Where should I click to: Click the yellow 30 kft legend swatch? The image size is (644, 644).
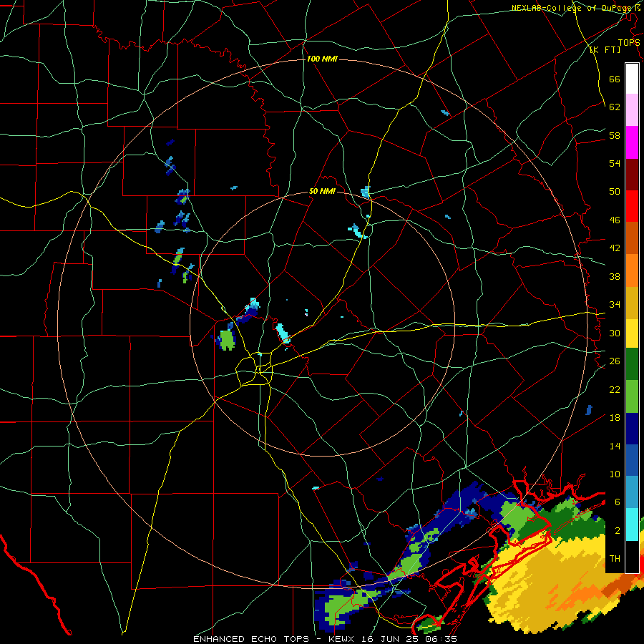point(632,333)
